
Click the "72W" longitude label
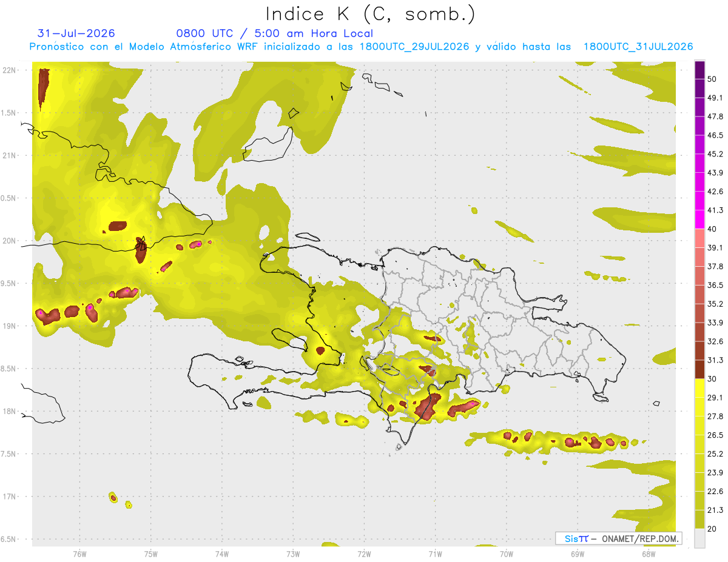click(x=364, y=554)
